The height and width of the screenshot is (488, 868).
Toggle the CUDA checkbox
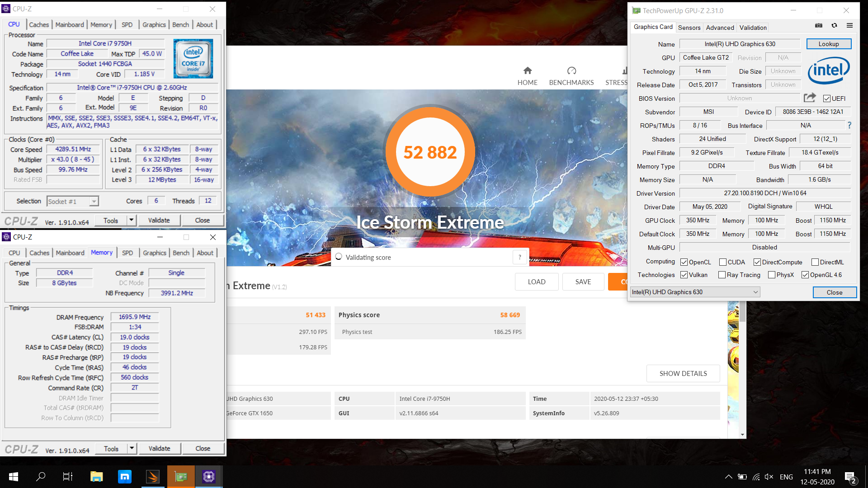pos(723,262)
